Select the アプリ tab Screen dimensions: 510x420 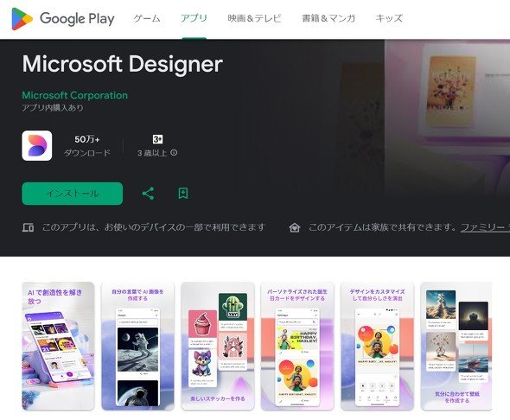[194, 18]
